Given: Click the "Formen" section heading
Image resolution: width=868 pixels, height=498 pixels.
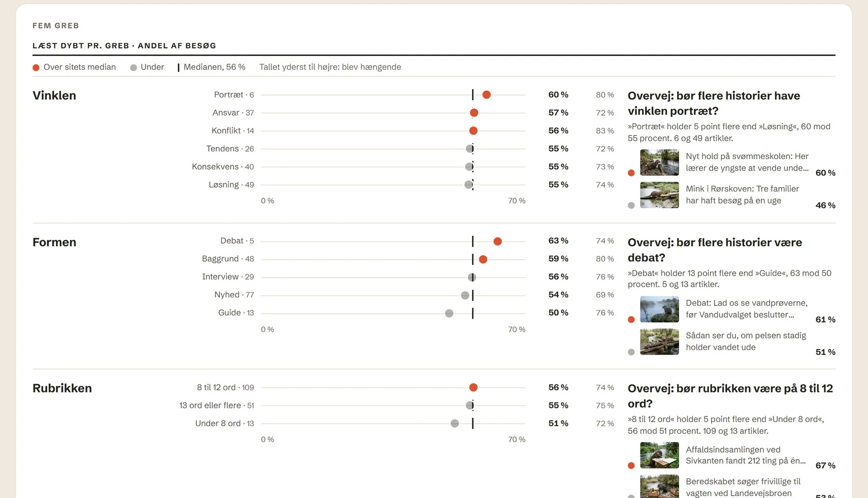Looking at the screenshot, I should (x=54, y=242).
